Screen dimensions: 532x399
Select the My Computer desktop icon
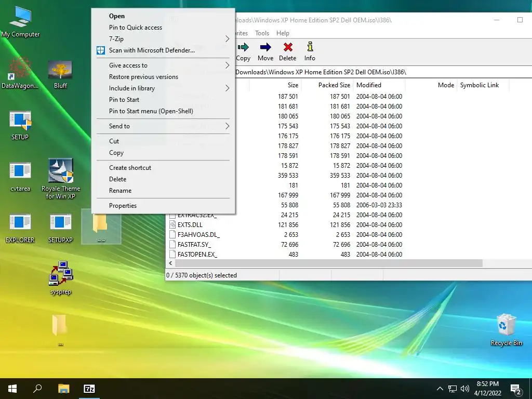coord(20,21)
